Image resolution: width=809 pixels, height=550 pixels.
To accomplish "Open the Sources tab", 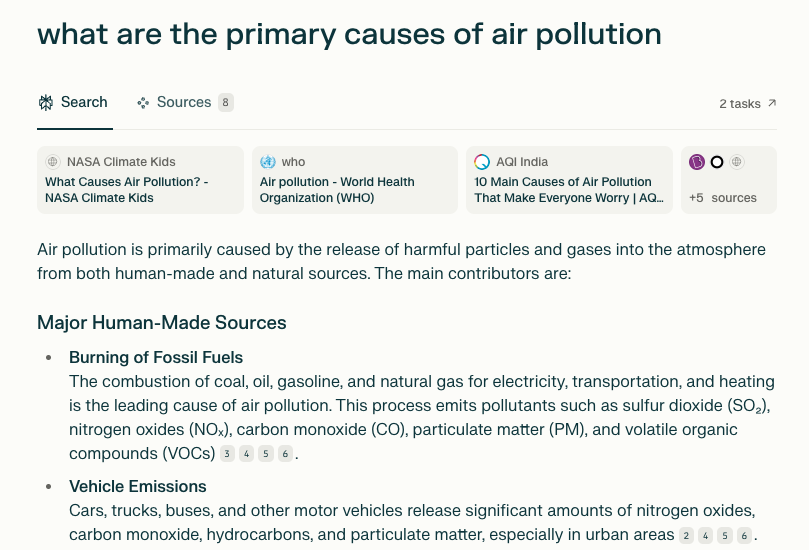I will [184, 102].
